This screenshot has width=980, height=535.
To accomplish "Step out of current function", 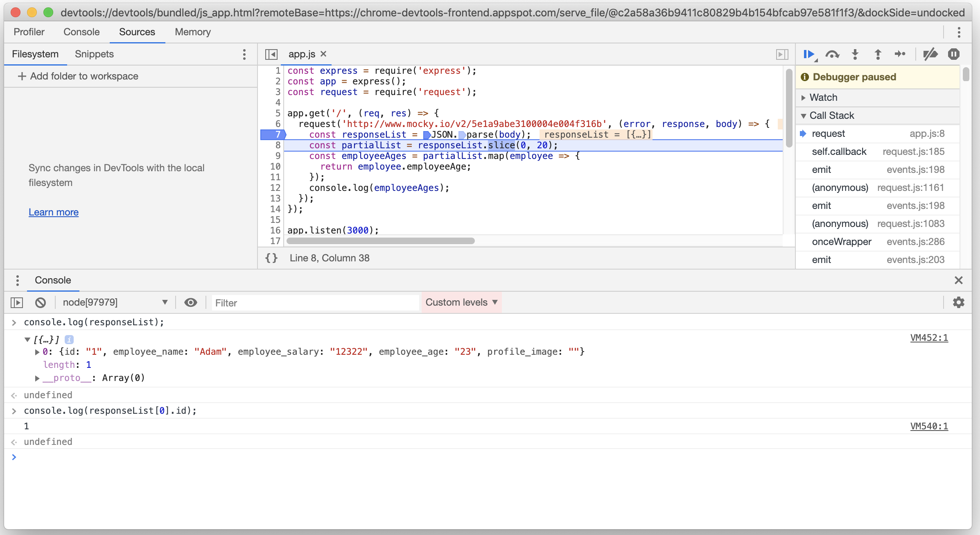I will click(x=878, y=54).
